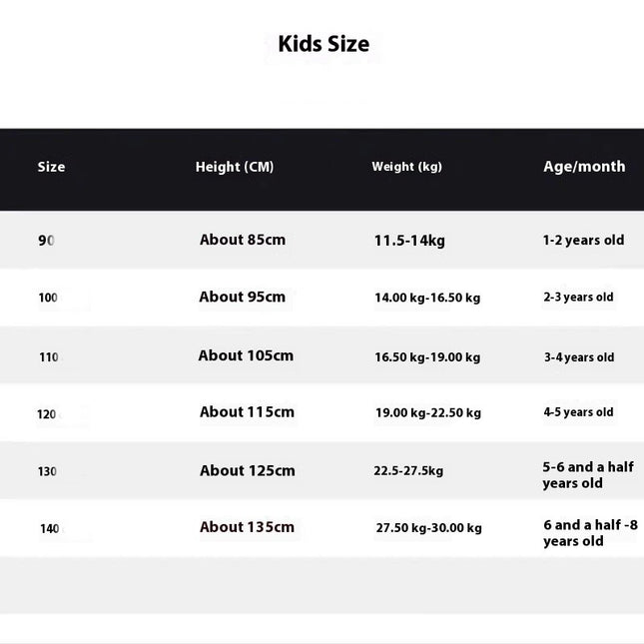Screen dimensions: 644x644
Task: Select the Height (CM) column header
Action: click(235, 167)
